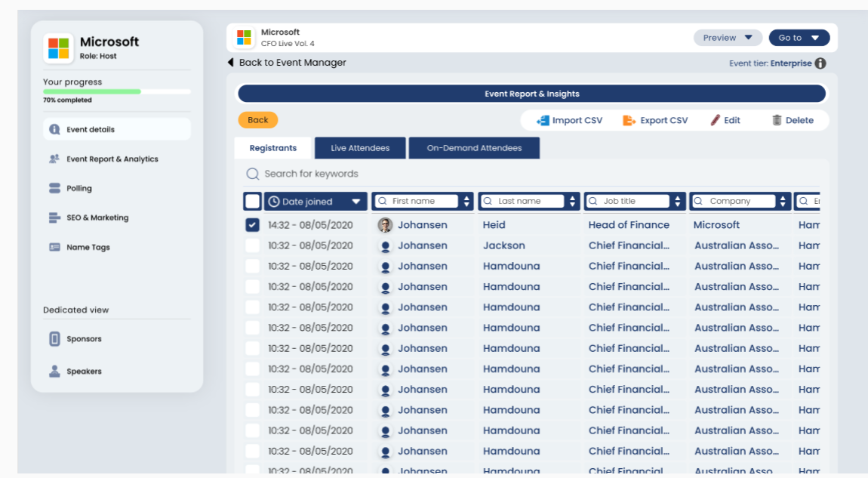Click the default avatar in the Jackson row
This screenshot has width=868, height=478.
click(385, 246)
